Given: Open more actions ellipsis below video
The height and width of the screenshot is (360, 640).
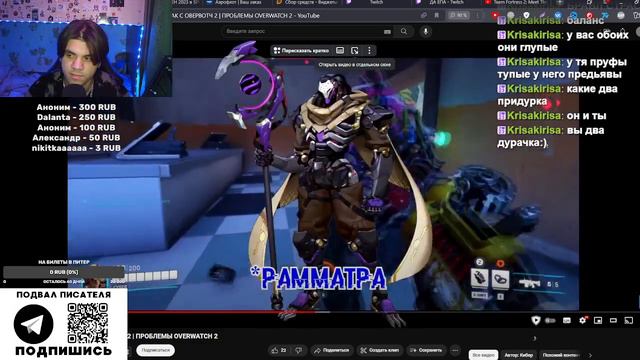Looking at the screenshot, I should [455, 350].
